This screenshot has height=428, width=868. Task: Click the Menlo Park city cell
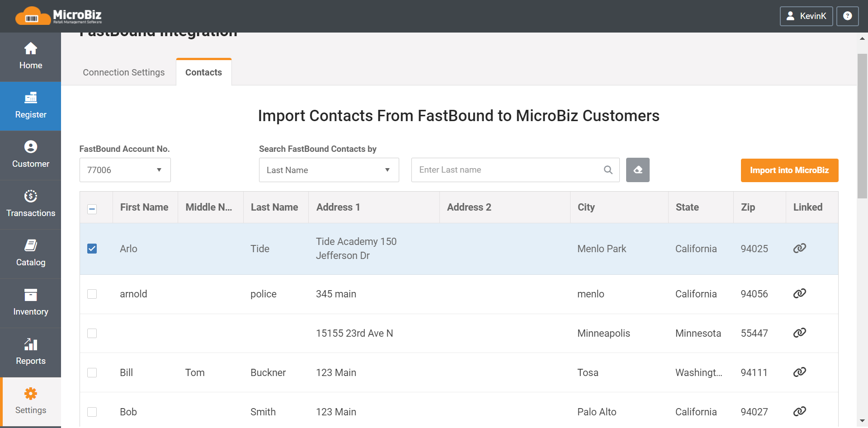(602, 249)
